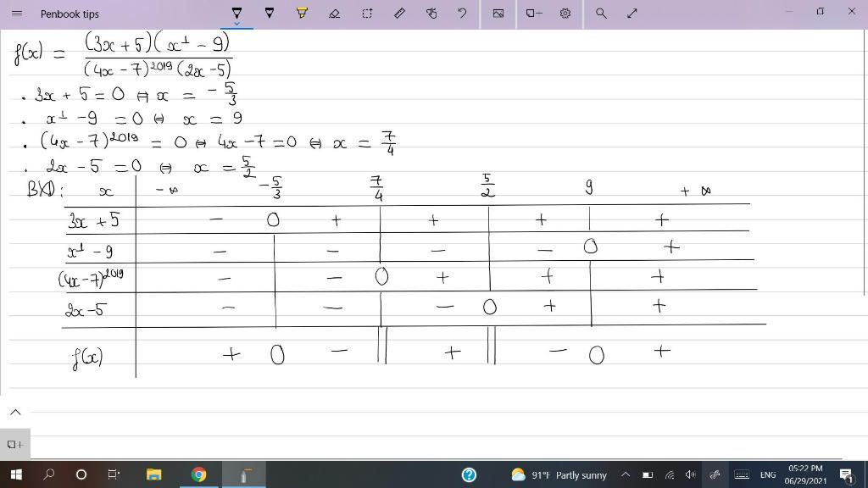Open the settings gear
The width and height of the screenshot is (868, 488).
[565, 14]
